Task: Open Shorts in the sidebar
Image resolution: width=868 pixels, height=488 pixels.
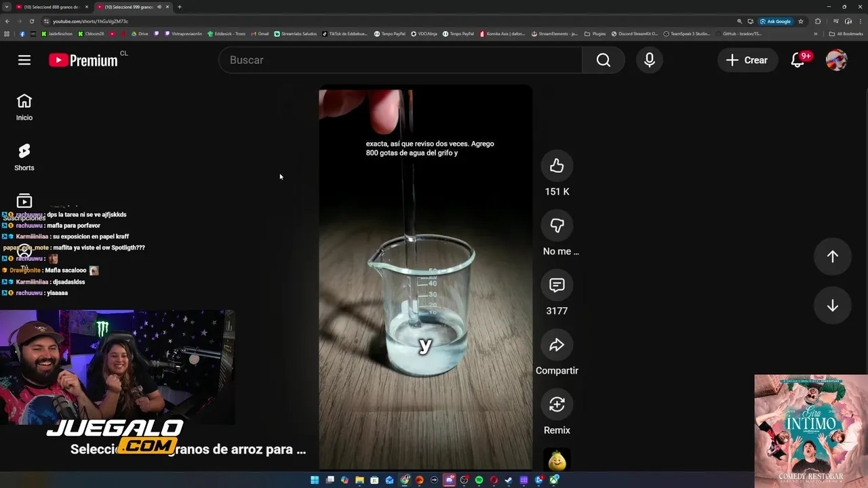Action: pos(24,157)
